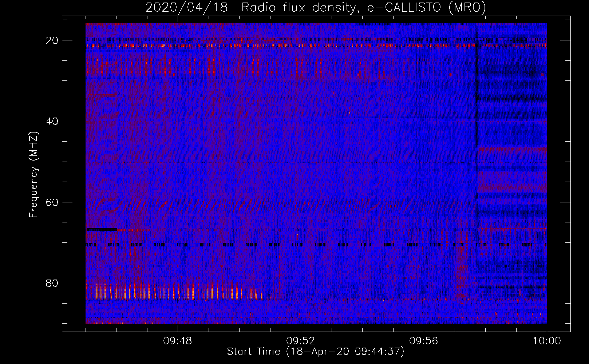This screenshot has width=589, height=364.
Task: Click the time tick label "09:52"
Action: coord(301,341)
